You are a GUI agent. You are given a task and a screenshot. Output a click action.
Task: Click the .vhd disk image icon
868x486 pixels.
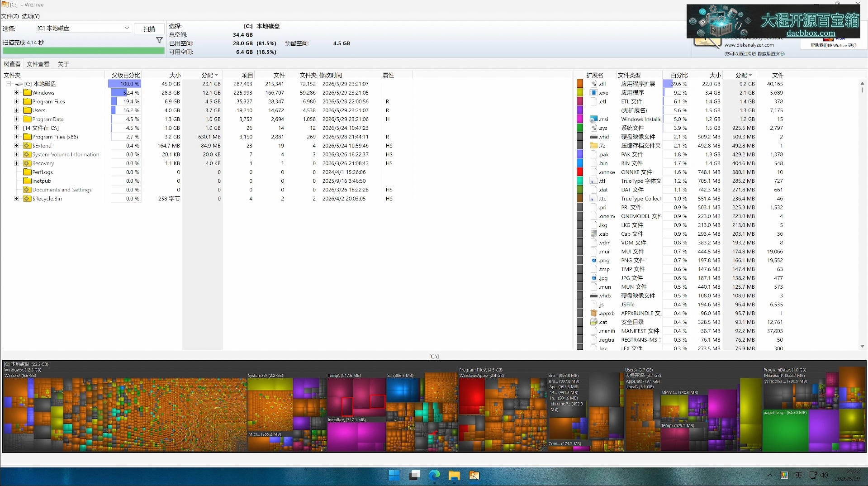coord(594,137)
